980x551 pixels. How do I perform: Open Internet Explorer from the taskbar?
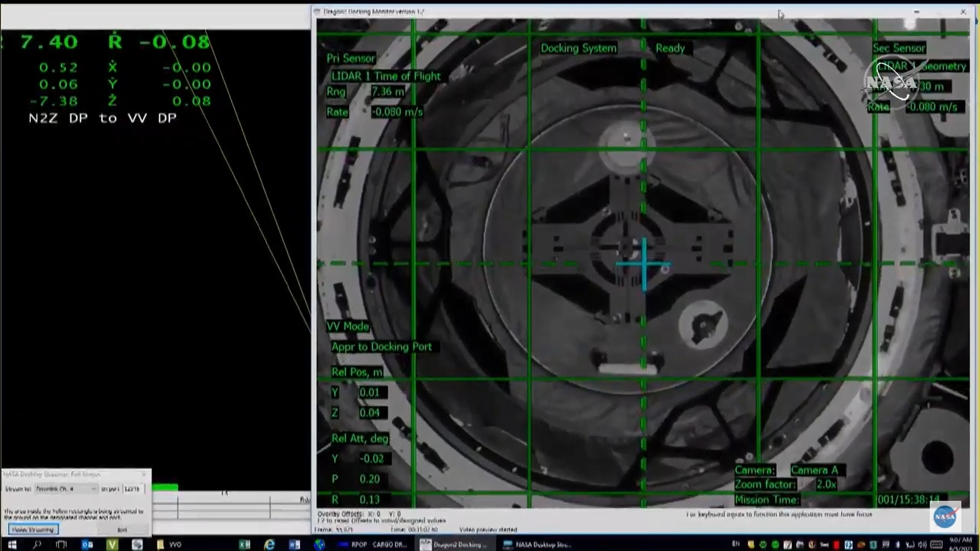[x=270, y=545]
